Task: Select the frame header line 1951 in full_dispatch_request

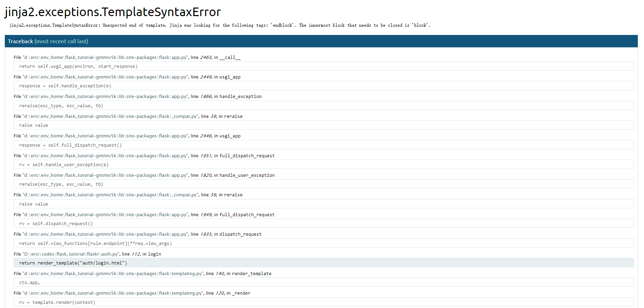Action: point(144,156)
